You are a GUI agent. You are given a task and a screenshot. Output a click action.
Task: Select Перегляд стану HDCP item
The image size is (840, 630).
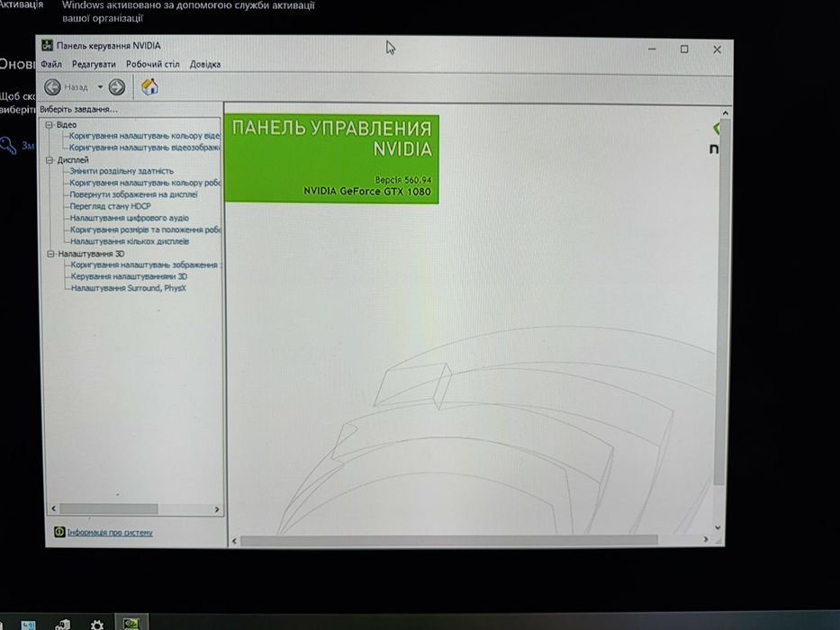point(111,206)
